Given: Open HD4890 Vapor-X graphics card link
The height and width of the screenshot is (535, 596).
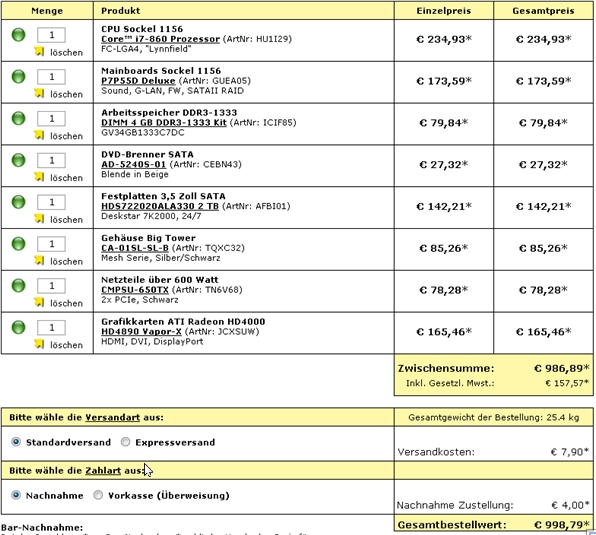Looking at the screenshot, I should [x=141, y=332].
